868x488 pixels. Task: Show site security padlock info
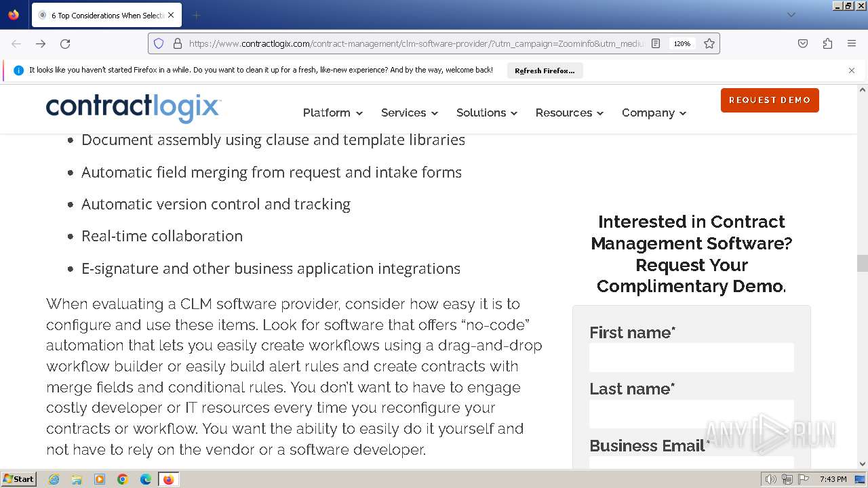coord(178,43)
